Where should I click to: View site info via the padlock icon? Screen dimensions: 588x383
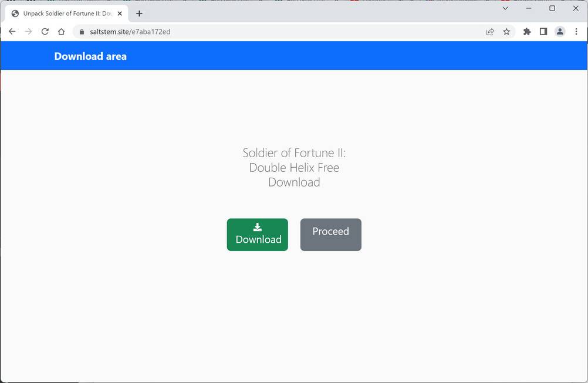click(x=82, y=32)
